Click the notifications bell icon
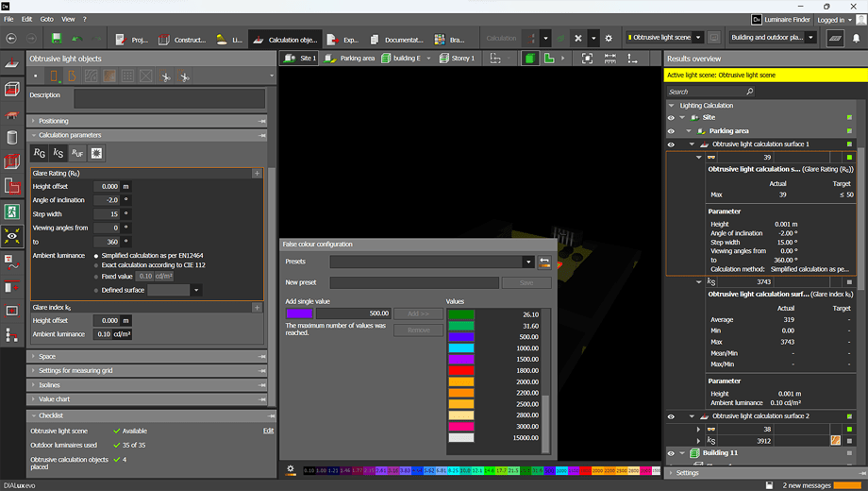This screenshot has width=868, height=491. click(857, 39)
